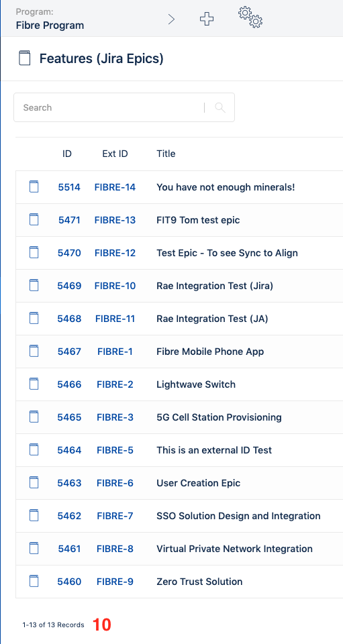Viewport: 343px width, 644px height.
Task: Select title 'Lightwave Switch'
Action: [x=196, y=384]
